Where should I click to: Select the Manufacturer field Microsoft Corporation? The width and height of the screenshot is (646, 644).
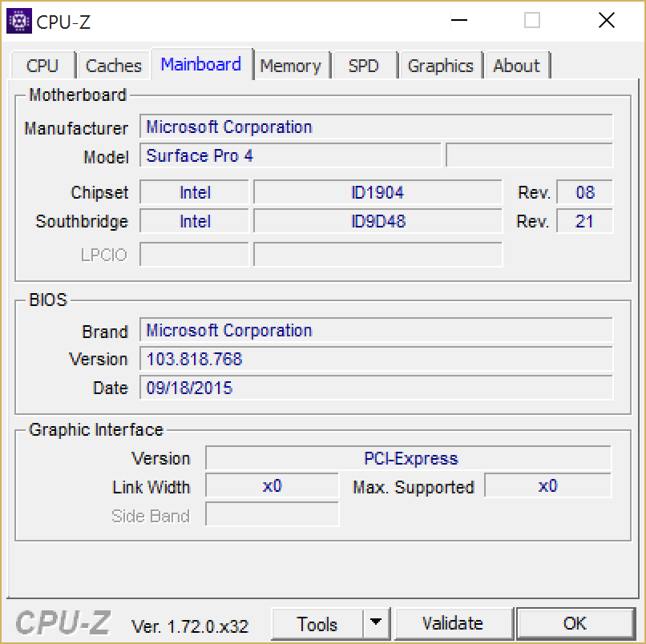click(376, 127)
